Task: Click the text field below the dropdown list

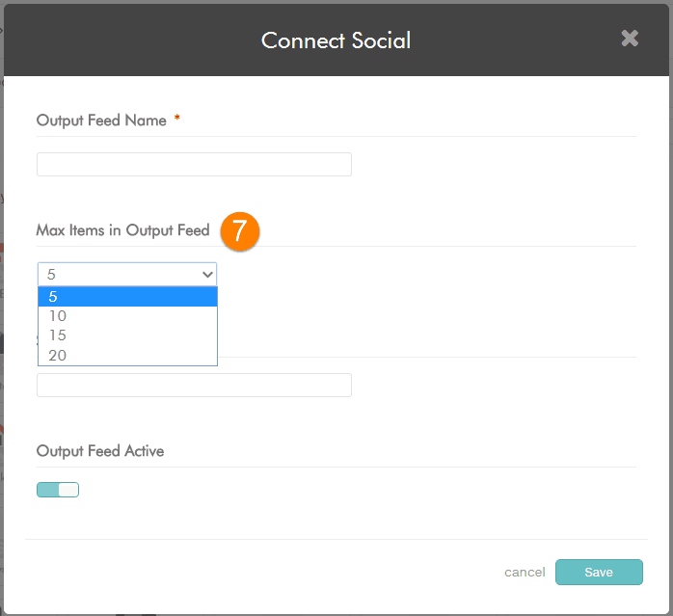Action: tap(194, 385)
